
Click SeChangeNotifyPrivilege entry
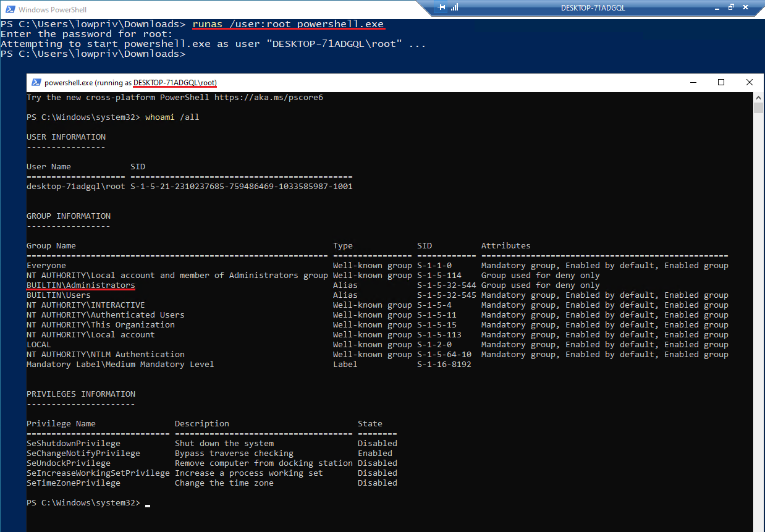[x=83, y=454]
